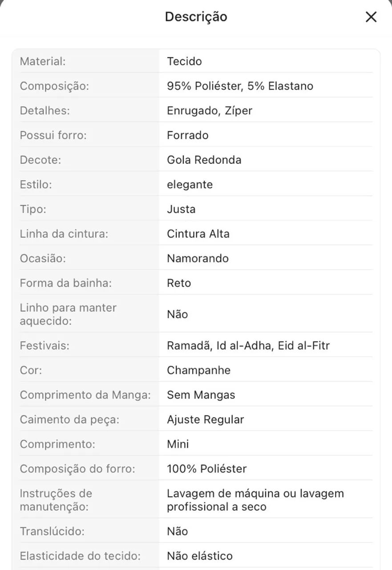Tap the Tipo value Justa

click(x=181, y=209)
